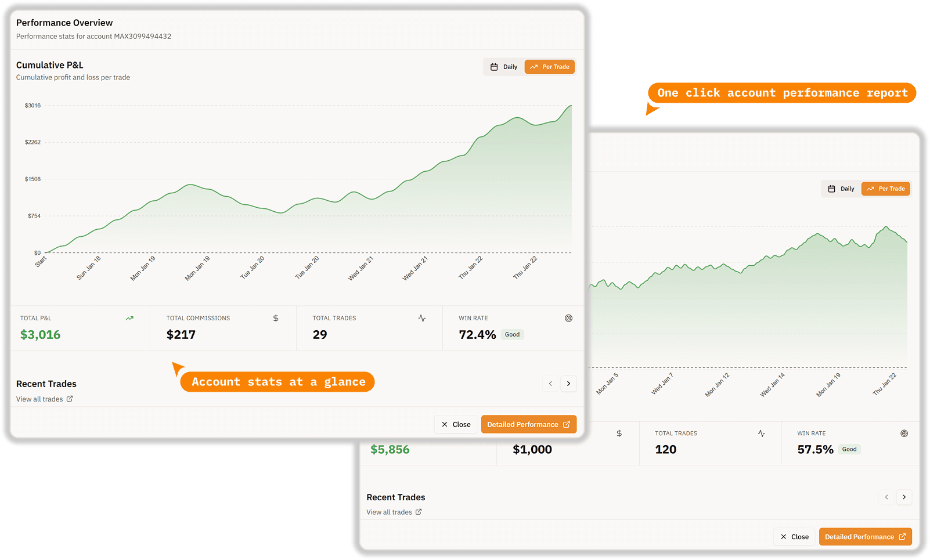The width and height of the screenshot is (930, 560).
Task: Click the Total Trades activity icon in front window
Action: [422, 318]
